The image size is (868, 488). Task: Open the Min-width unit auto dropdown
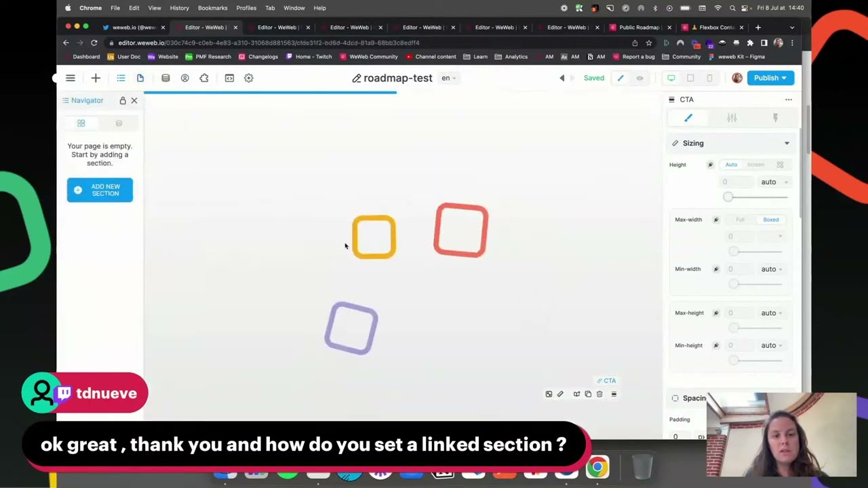tap(772, 269)
